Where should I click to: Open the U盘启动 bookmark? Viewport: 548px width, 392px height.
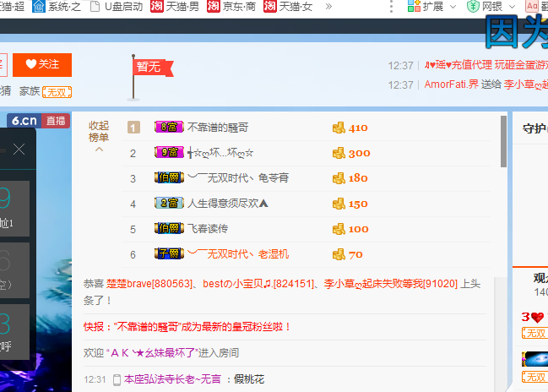pyautogui.click(x=117, y=6)
